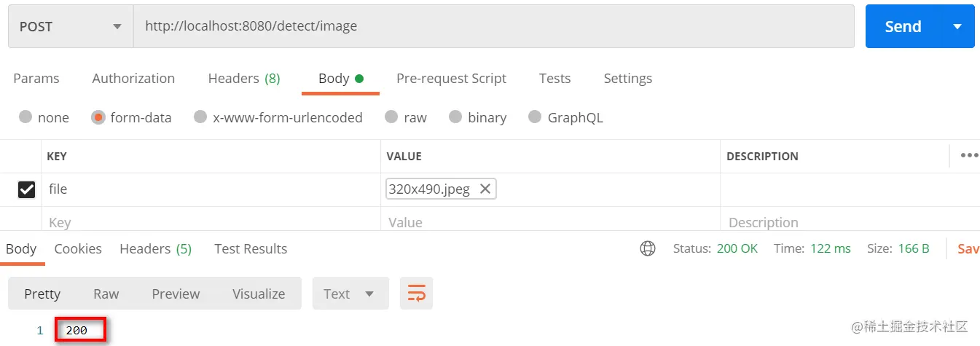Image resolution: width=980 pixels, height=346 pixels.
Task: Expand the Send button dropdown arrow
Action: tap(957, 27)
